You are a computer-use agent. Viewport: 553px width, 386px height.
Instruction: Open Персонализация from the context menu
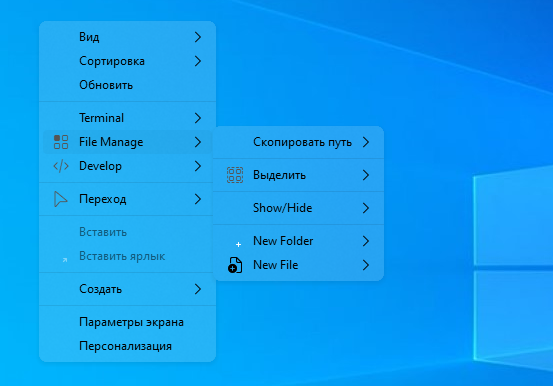127,346
